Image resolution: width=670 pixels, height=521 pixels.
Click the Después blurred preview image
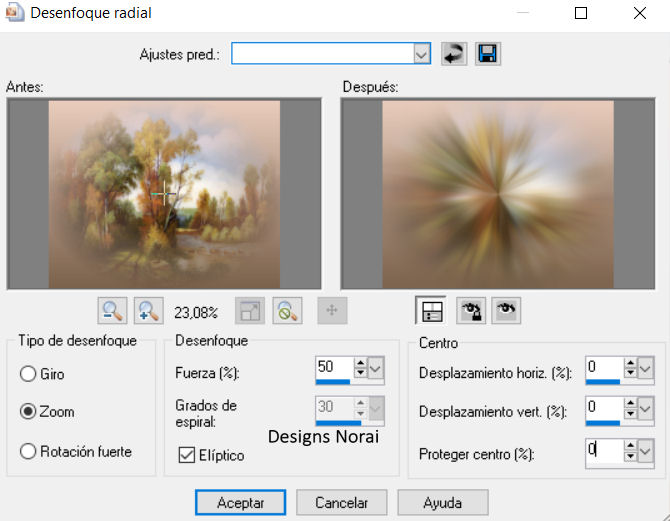(x=498, y=194)
